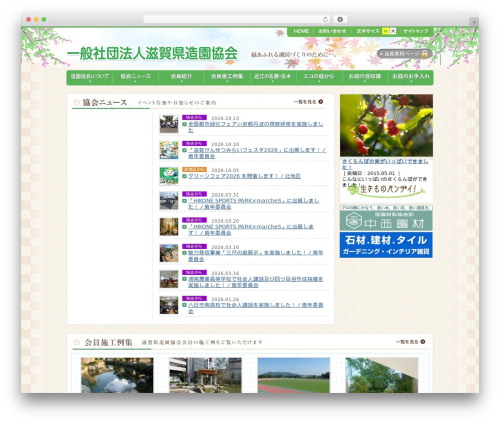
Task: Click purple category tag on 2026.03.31 news
Action: click(194, 194)
